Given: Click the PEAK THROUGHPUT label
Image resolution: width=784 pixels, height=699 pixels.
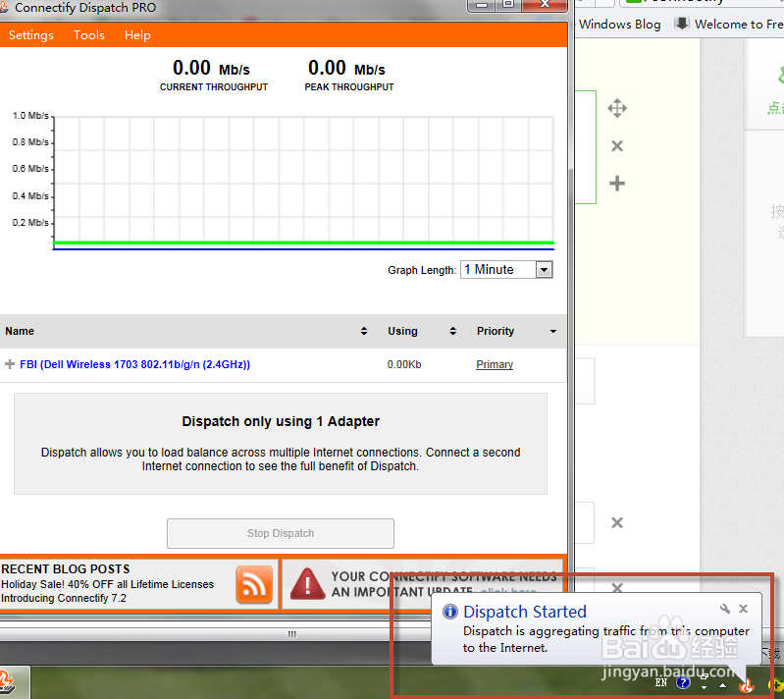Looking at the screenshot, I should 349,87.
